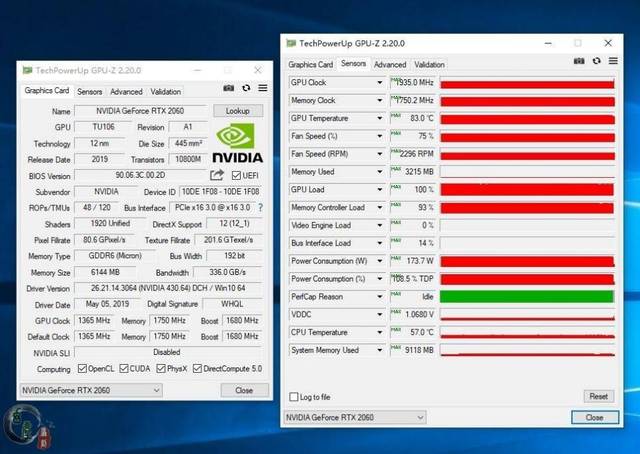Open the Fan Speed (%) dropdown
The image size is (640, 454).
pyautogui.click(x=380, y=136)
